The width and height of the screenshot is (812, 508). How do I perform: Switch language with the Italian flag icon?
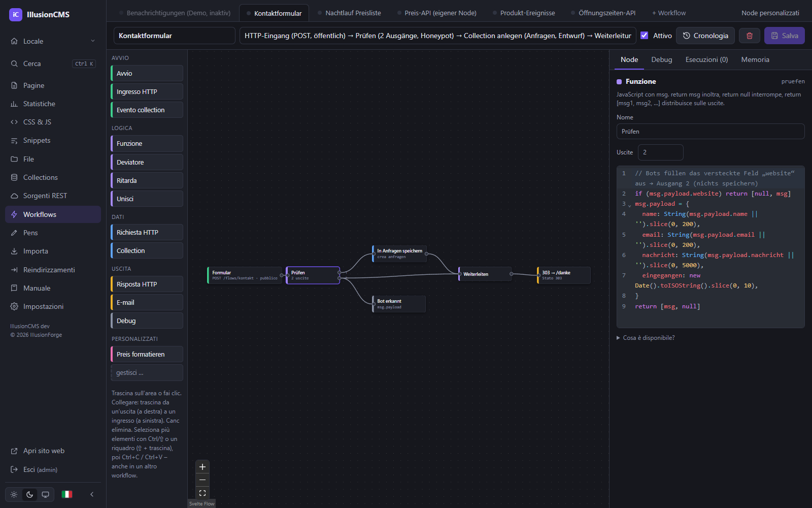(67, 494)
